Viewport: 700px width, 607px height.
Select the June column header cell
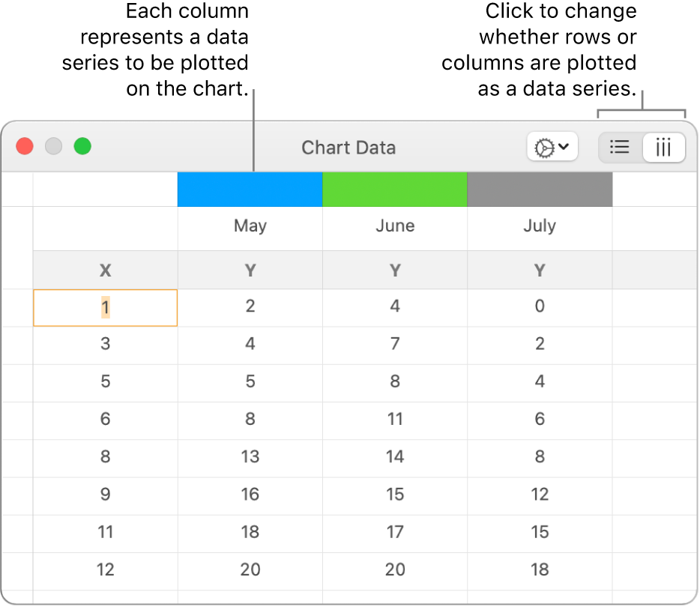click(395, 226)
